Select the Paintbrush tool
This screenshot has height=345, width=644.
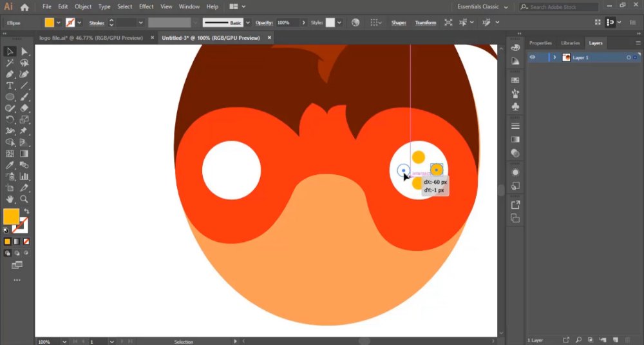click(x=24, y=97)
